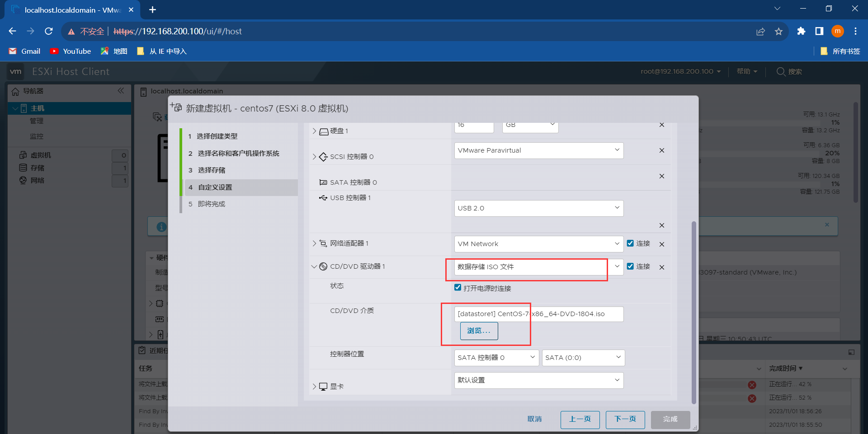Open the USB 2.0 controller dropdown
This screenshot has width=868, height=434.
539,208
